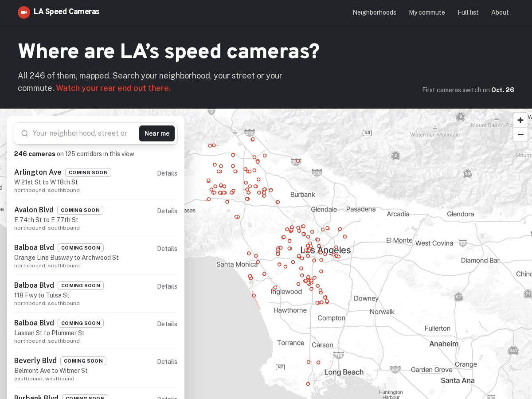Select the Beverly Blvd corridor name

pos(35,360)
